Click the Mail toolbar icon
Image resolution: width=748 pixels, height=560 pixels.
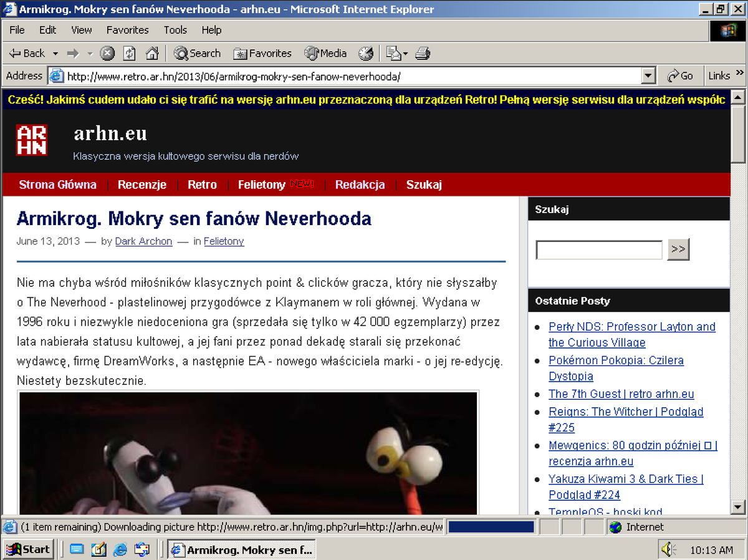[393, 54]
